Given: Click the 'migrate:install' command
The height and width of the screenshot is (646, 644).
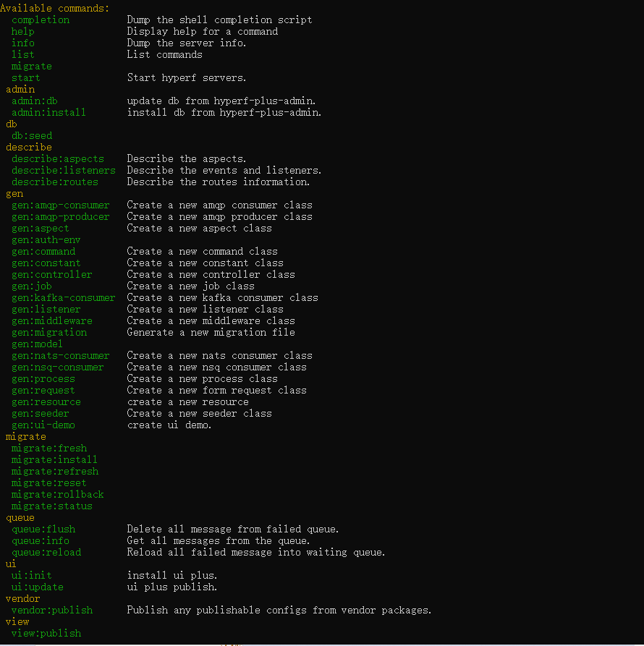Looking at the screenshot, I should click(x=54, y=459).
